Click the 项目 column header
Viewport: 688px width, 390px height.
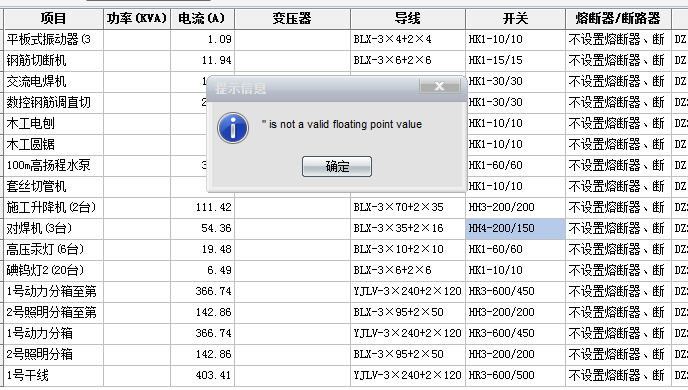54,18
